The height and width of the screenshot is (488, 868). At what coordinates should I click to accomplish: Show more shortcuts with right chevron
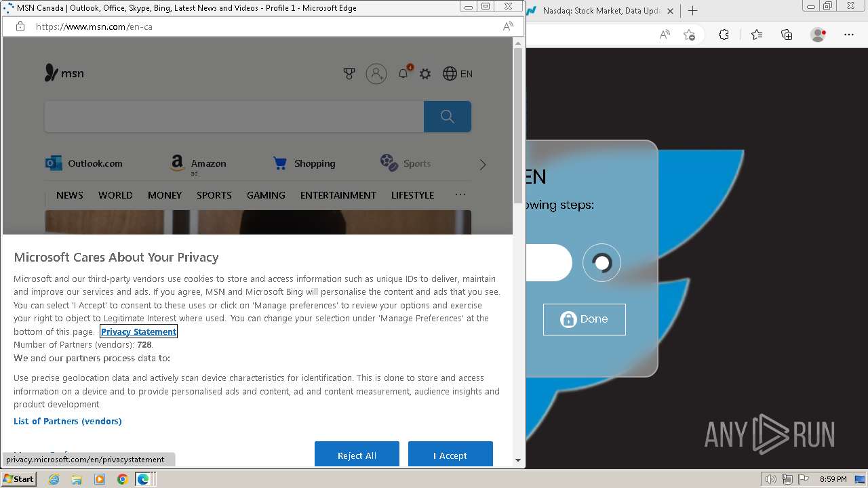click(483, 165)
